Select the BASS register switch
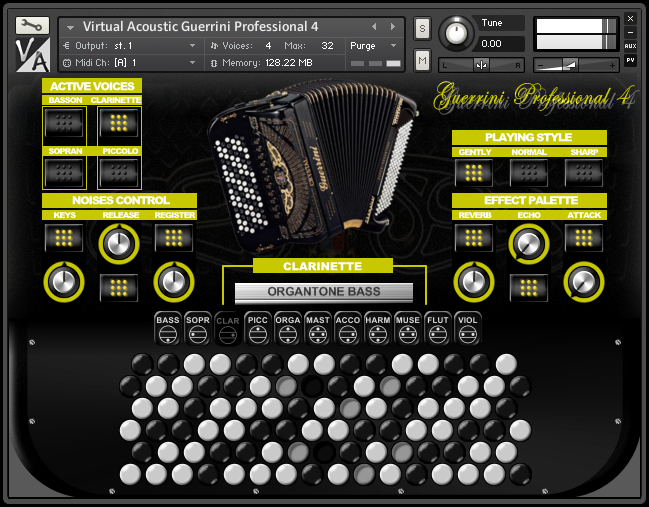This screenshot has height=507, width=649. (x=168, y=329)
